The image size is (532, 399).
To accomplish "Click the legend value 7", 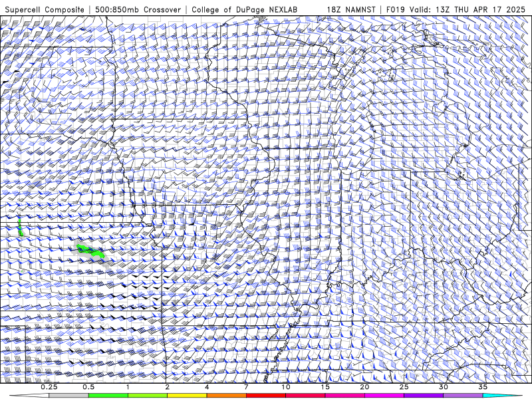I will tap(246, 387).
